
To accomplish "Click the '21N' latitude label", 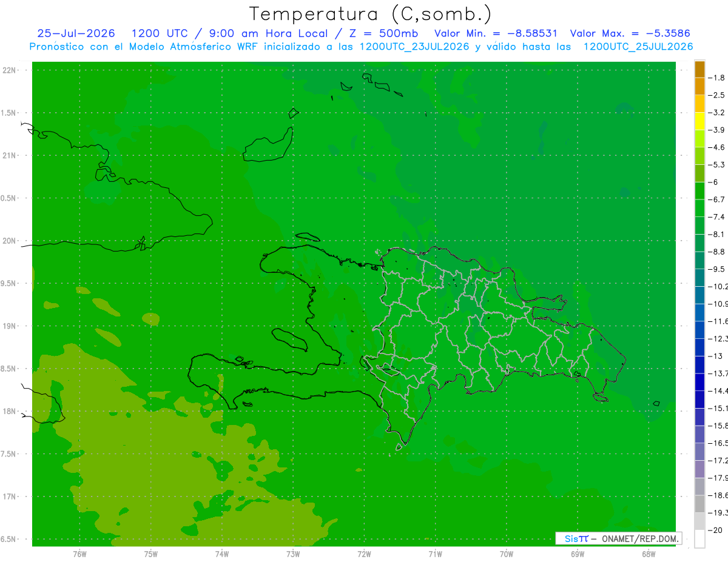I will pos(9,155).
